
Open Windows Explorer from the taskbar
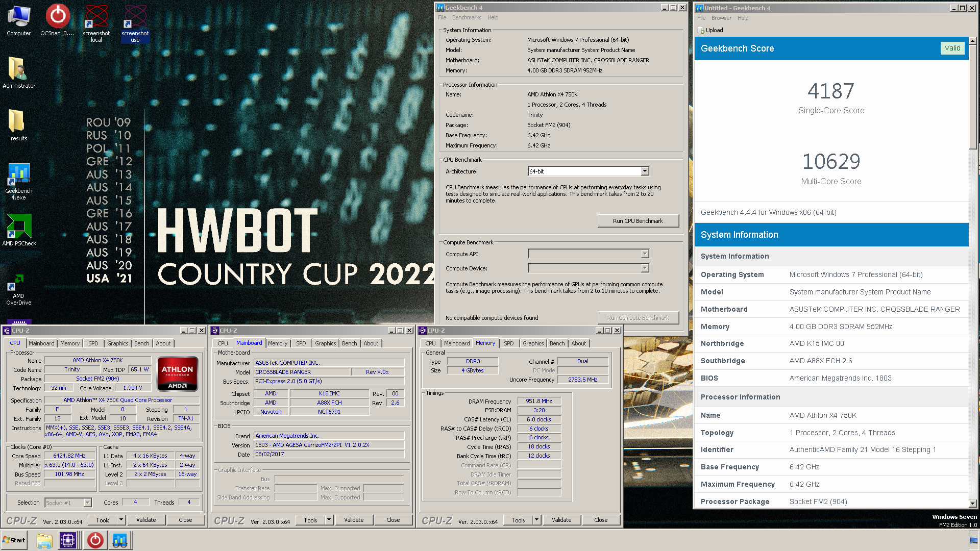tap(44, 540)
